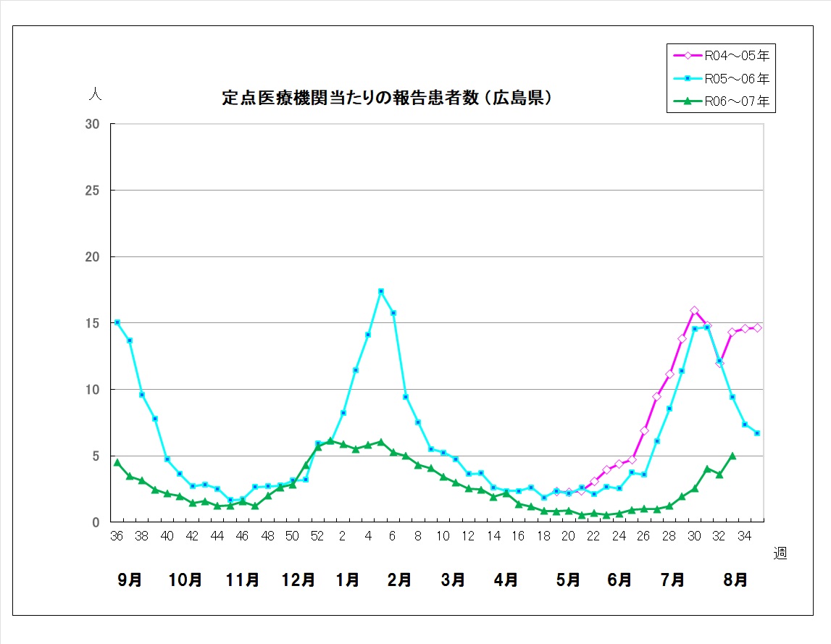Image resolution: width=831 pixels, height=644 pixels.
Task: Click the y-axis value 10
Action: 92,390
